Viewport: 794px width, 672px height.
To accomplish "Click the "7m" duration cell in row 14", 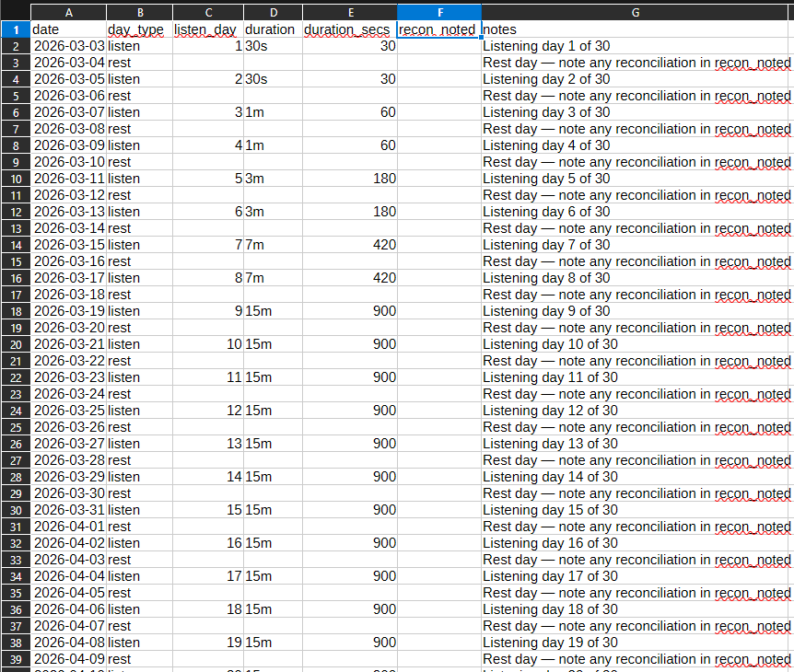I will (272, 245).
